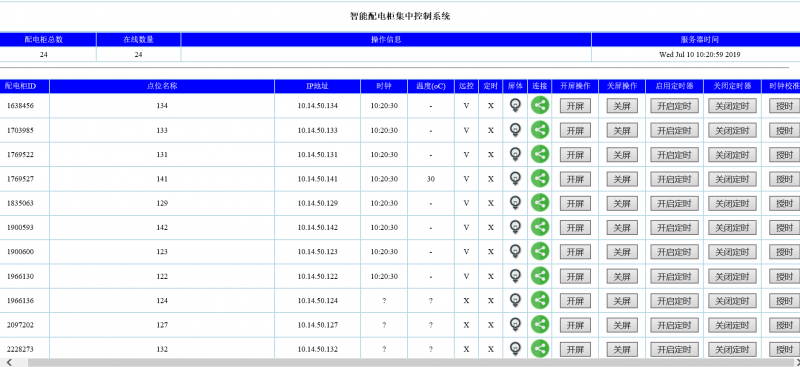800x367 pixels.
Task: Click 授时 button for cabinet 142
Action: (x=785, y=227)
